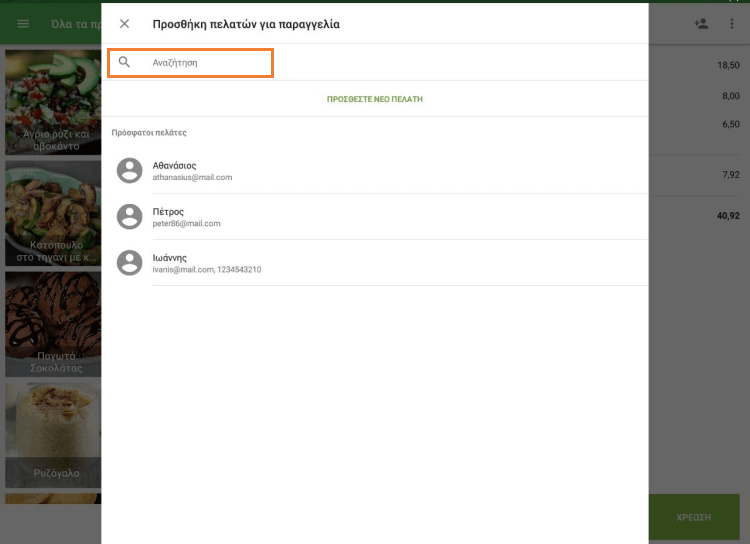Click the 40,92 total amount
Screen dimensions: 750x544
728,216
